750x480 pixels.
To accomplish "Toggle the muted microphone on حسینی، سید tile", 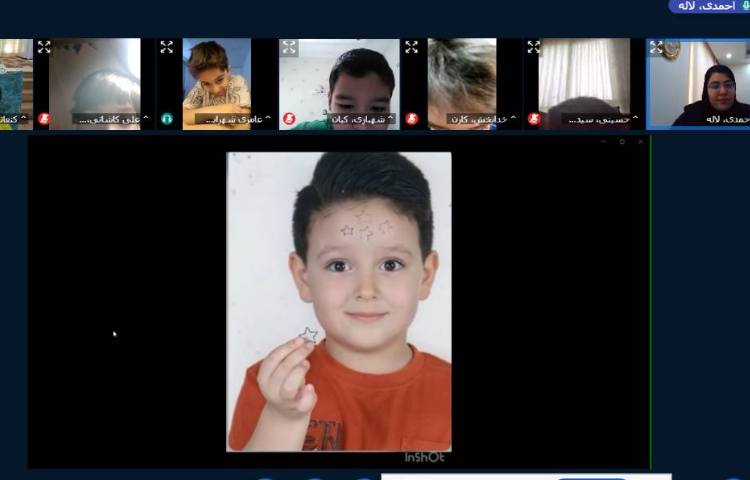I will coord(534,118).
